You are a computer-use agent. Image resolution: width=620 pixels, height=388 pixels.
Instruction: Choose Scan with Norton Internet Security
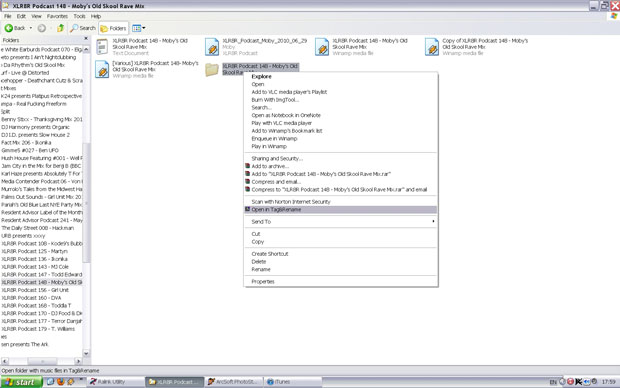[341, 202]
